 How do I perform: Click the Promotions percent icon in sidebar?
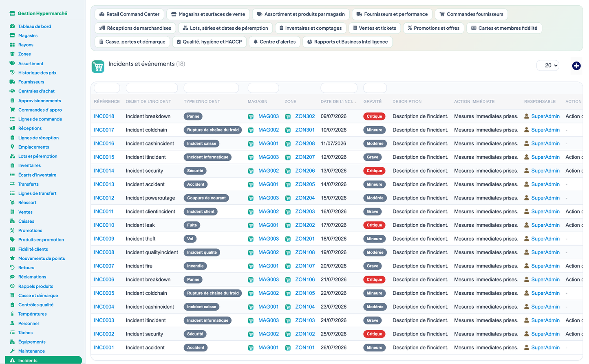(x=12, y=230)
